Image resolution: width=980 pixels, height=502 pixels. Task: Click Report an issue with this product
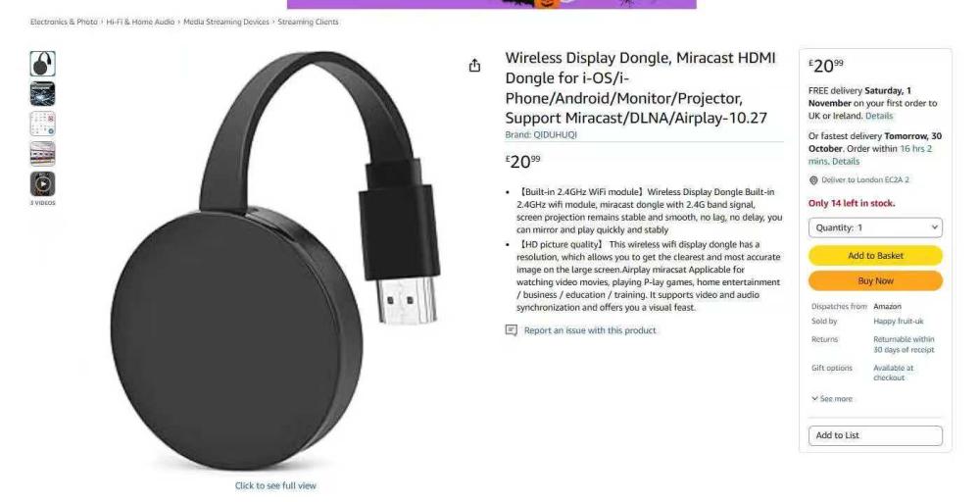tap(590, 330)
